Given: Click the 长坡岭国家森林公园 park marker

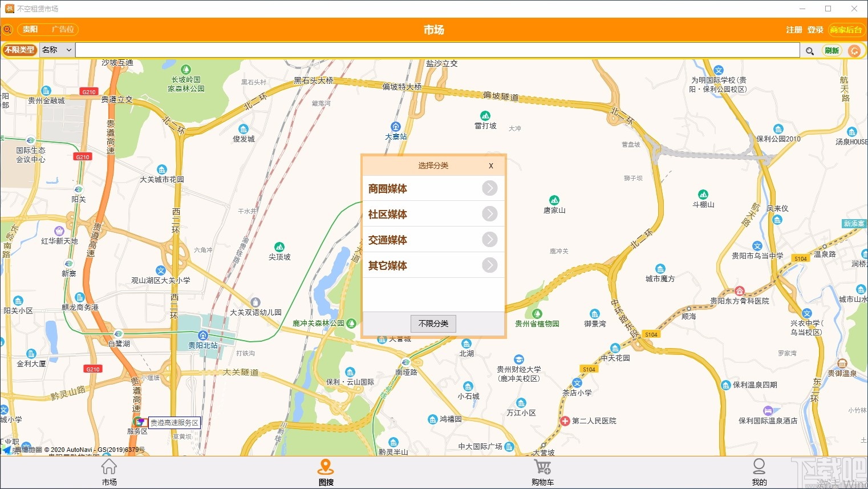Looking at the screenshot, I should 185,70.
